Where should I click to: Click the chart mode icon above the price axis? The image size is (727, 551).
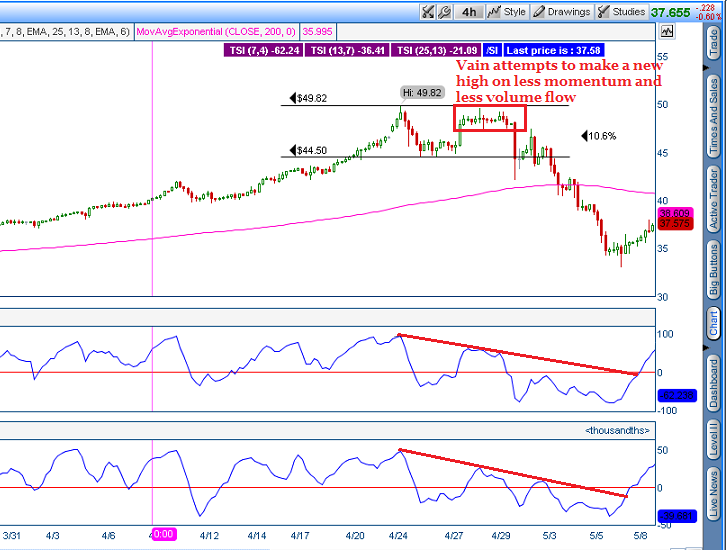pyautogui.click(x=667, y=31)
